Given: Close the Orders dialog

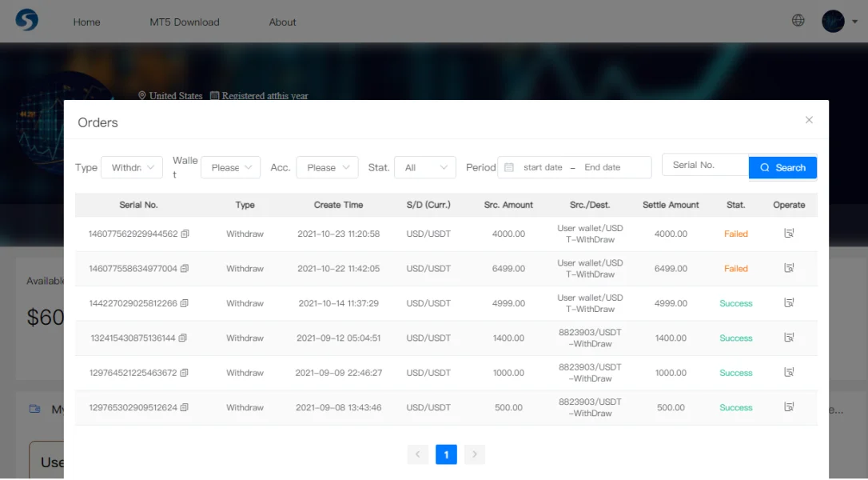Looking at the screenshot, I should [x=809, y=120].
